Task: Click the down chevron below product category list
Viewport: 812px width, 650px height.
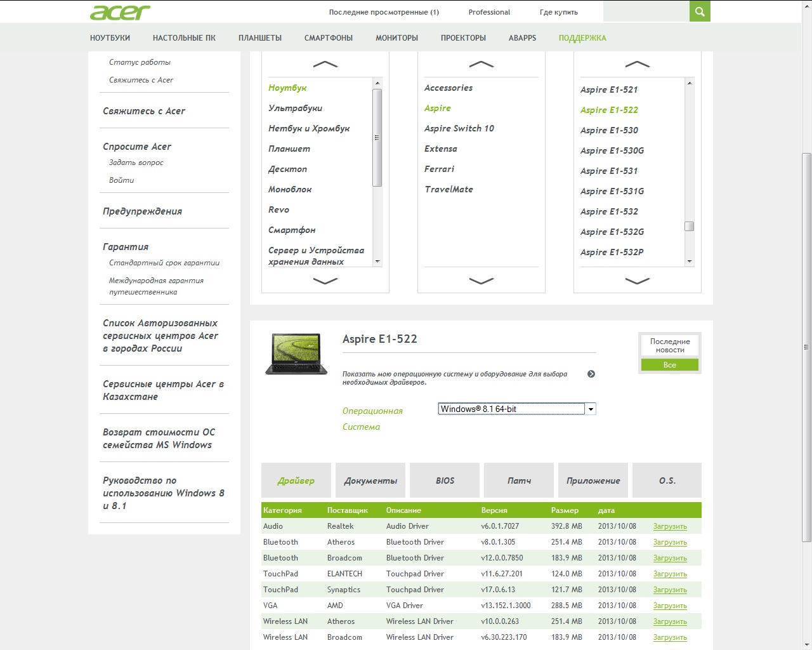Action: [x=325, y=281]
